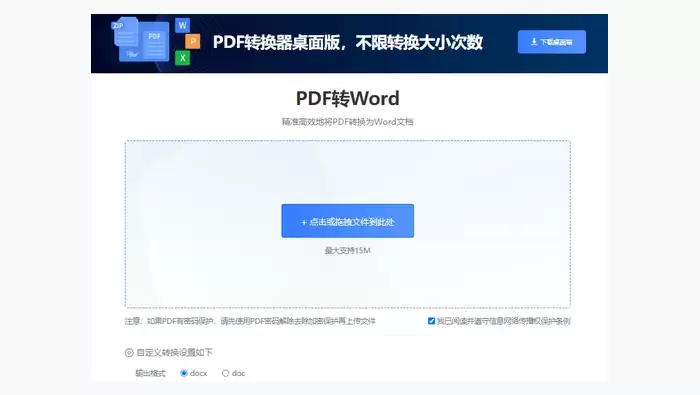Click the PDF password protection notice text

(250, 321)
